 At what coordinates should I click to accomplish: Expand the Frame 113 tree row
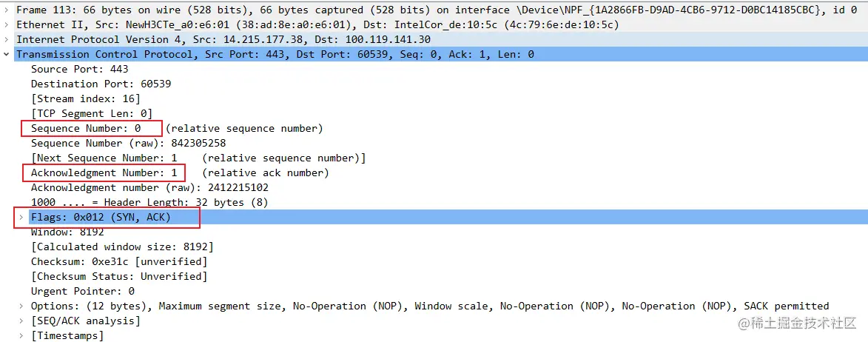point(6,10)
